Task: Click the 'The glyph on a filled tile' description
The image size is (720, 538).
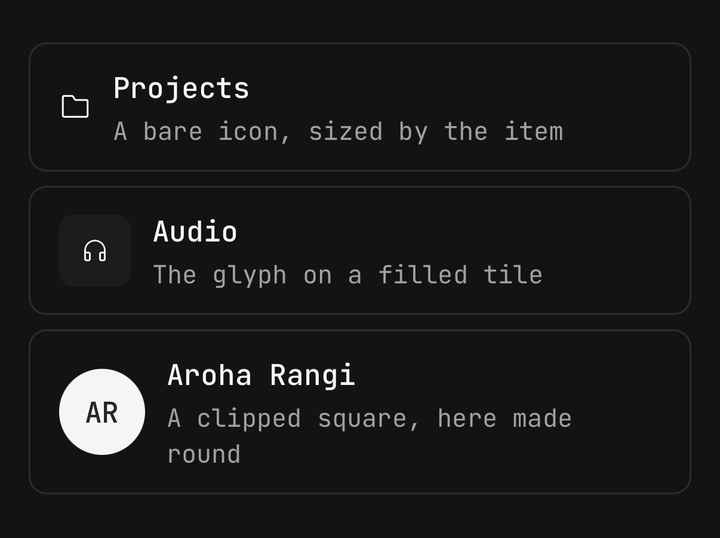Action: tap(348, 275)
